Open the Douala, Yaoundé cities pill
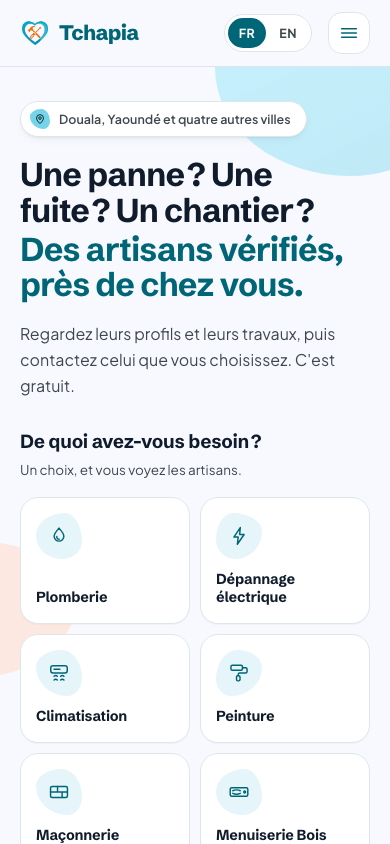The image size is (390, 844). (164, 119)
